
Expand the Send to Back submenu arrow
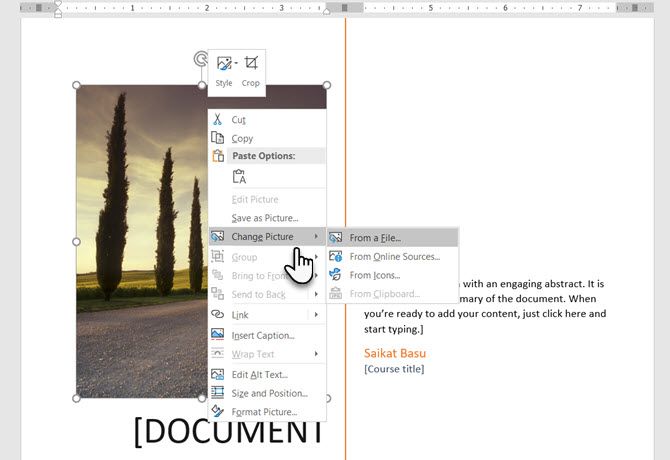[316, 294]
